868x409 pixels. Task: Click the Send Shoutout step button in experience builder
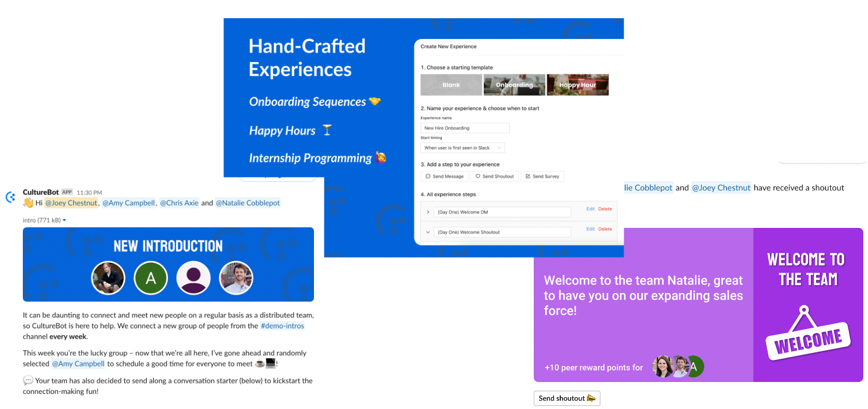[494, 176]
